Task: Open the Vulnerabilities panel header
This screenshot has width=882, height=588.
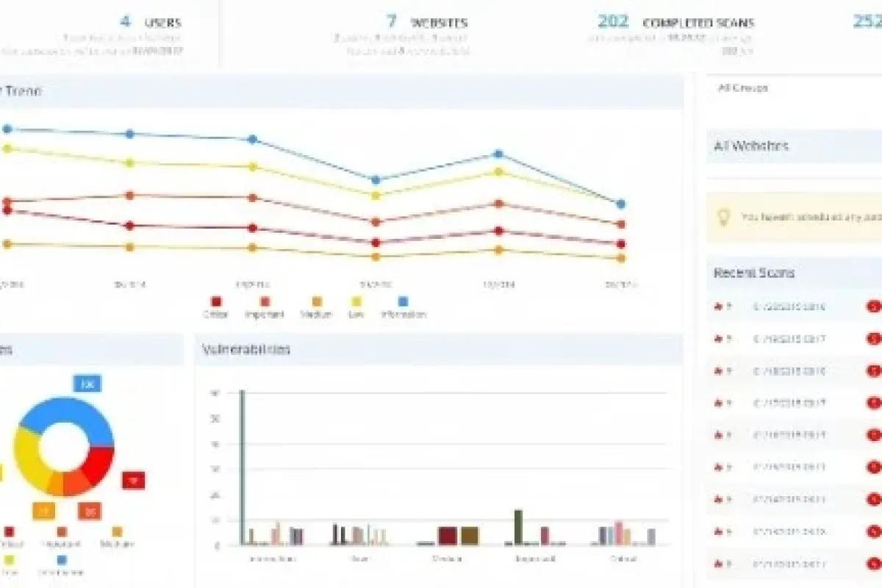Action: pyautogui.click(x=439, y=349)
